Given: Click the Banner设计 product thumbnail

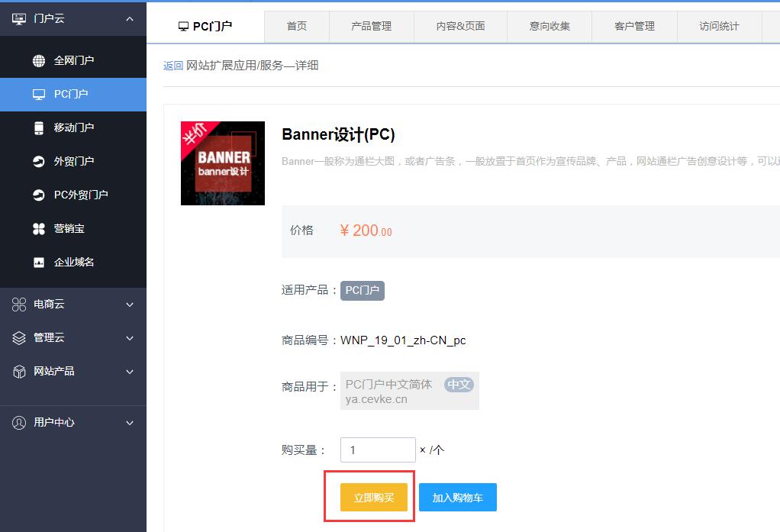Looking at the screenshot, I should click(x=223, y=163).
